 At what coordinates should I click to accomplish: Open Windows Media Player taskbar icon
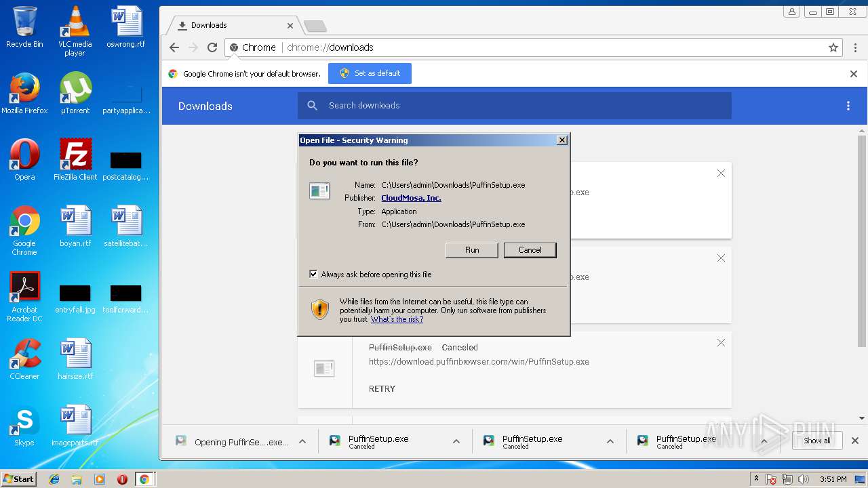100,479
